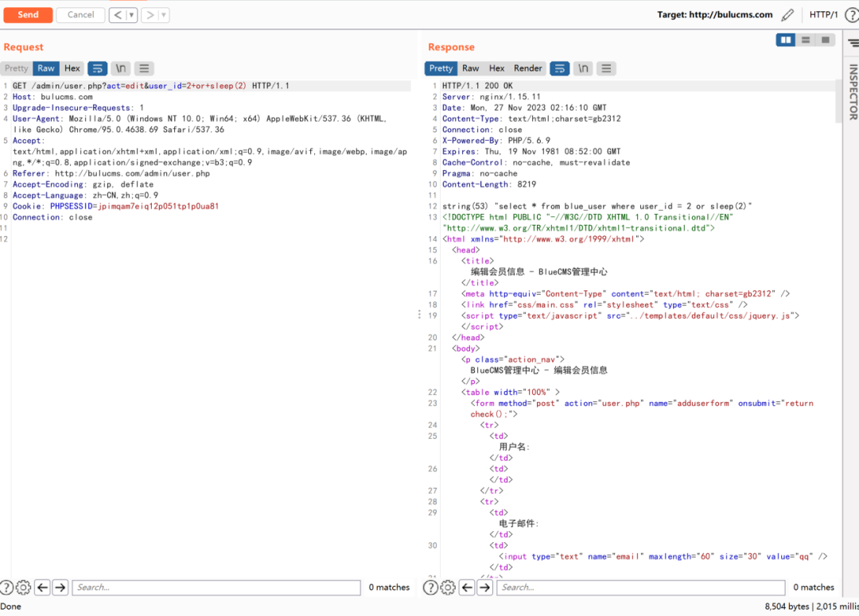Open the Response panel options menu icon
859x616 pixels.
point(606,68)
